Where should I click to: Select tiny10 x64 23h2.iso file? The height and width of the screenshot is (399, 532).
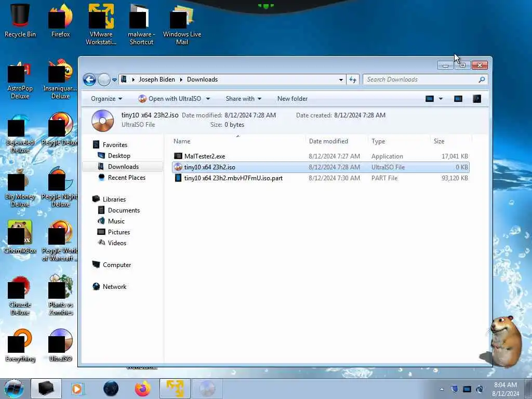[x=321, y=167]
